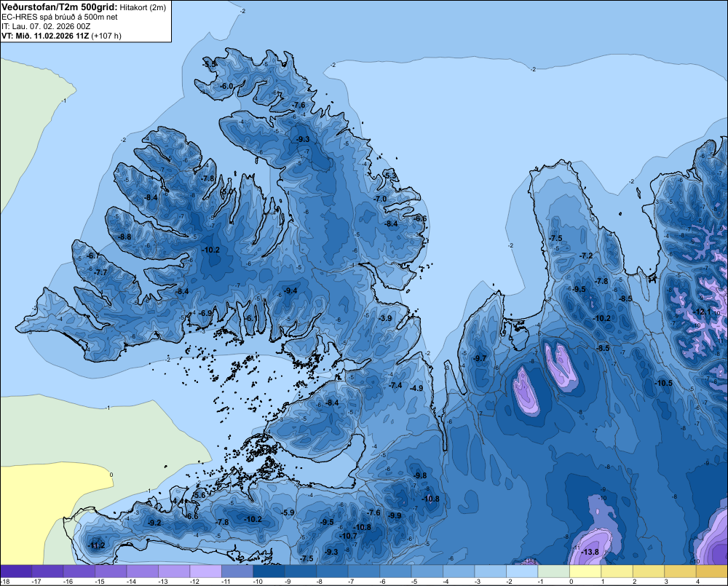This screenshot has height=586, width=728.
Task: Select the -5.9 temperature label
Action: pyautogui.click(x=288, y=512)
